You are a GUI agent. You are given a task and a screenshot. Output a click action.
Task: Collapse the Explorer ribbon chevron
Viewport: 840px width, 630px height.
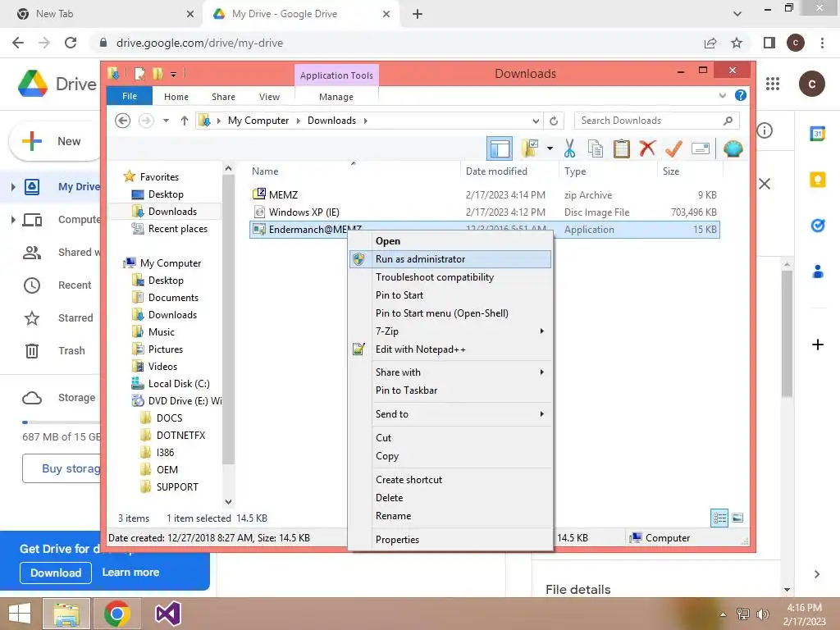(x=722, y=96)
